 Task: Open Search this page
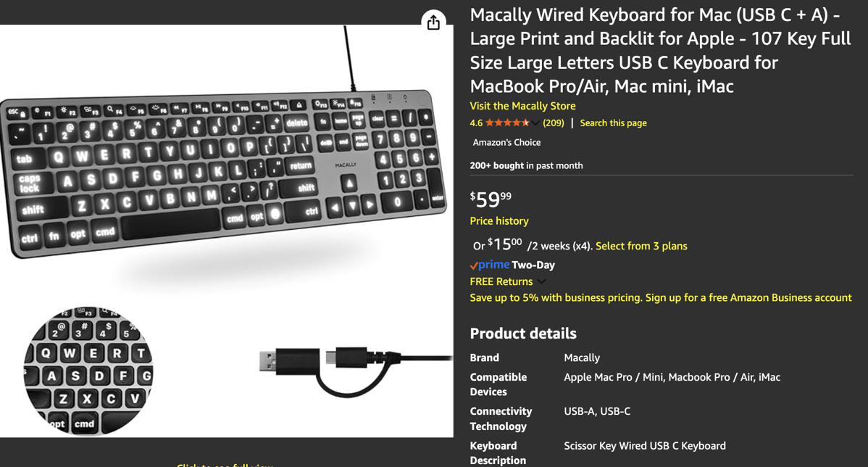613,123
